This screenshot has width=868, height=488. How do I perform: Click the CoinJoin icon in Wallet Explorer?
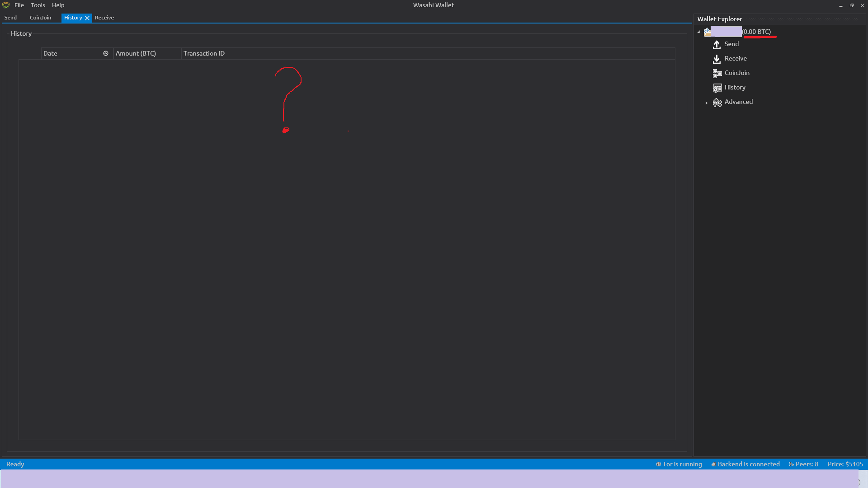[717, 74]
